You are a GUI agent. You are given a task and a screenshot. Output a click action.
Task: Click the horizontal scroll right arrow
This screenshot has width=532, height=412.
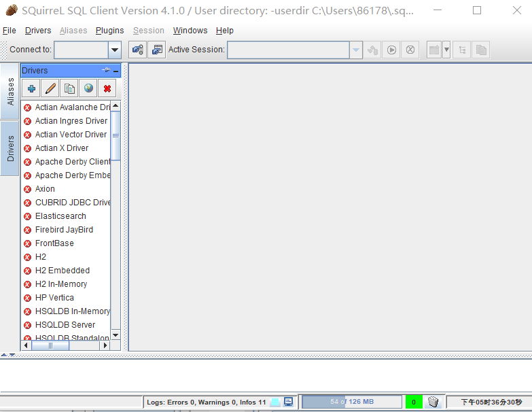[105, 345]
